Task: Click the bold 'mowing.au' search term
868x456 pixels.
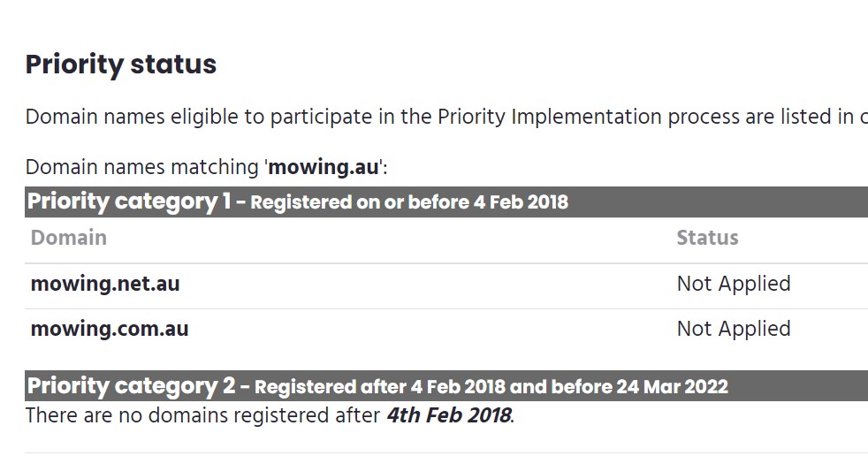Action: (x=324, y=167)
